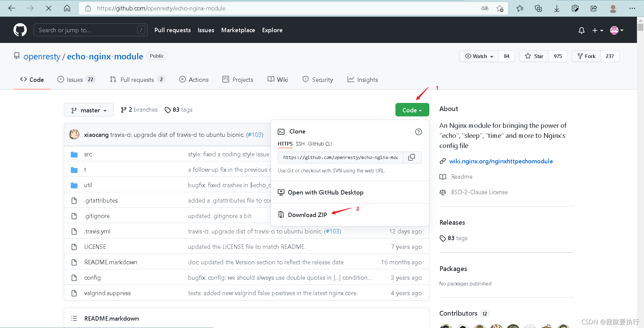Open the notifications bell

click(x=582, y=30)
